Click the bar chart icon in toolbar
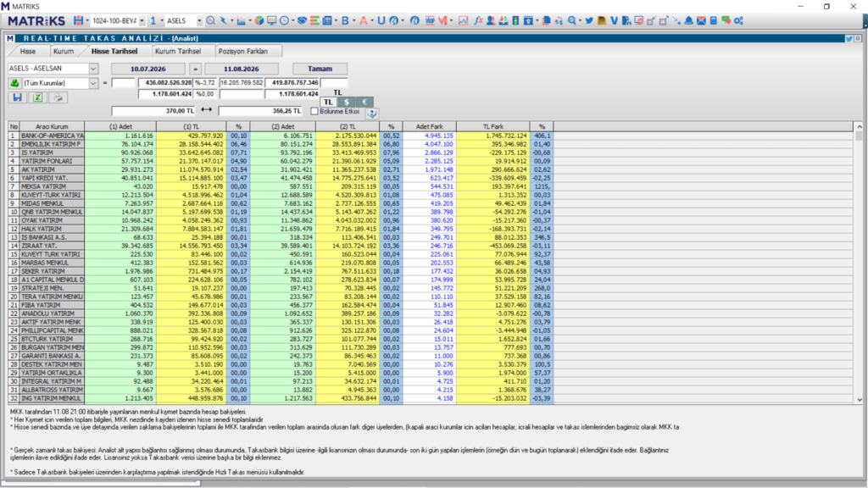The width and height of the screenshot is (868, 488). [241, 20]
